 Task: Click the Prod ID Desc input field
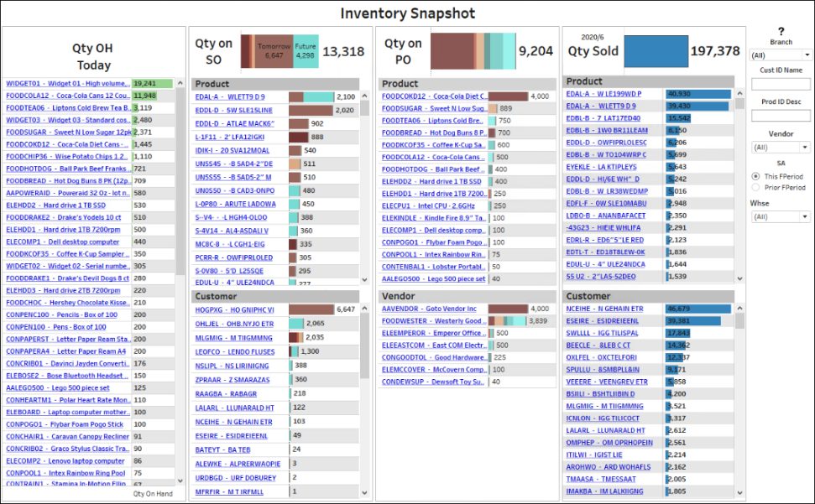point(781,115)
